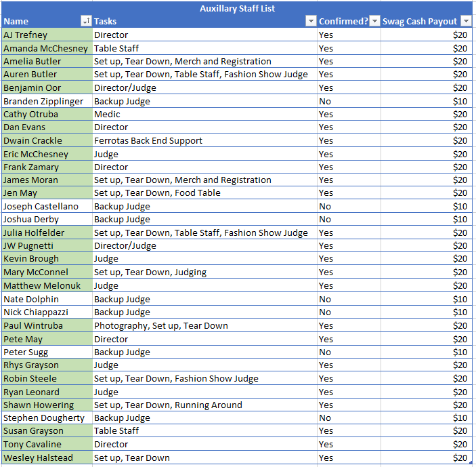
Task: Select Branden Zipplinger's No confirmation cell
Action: (x=349, y=101)
